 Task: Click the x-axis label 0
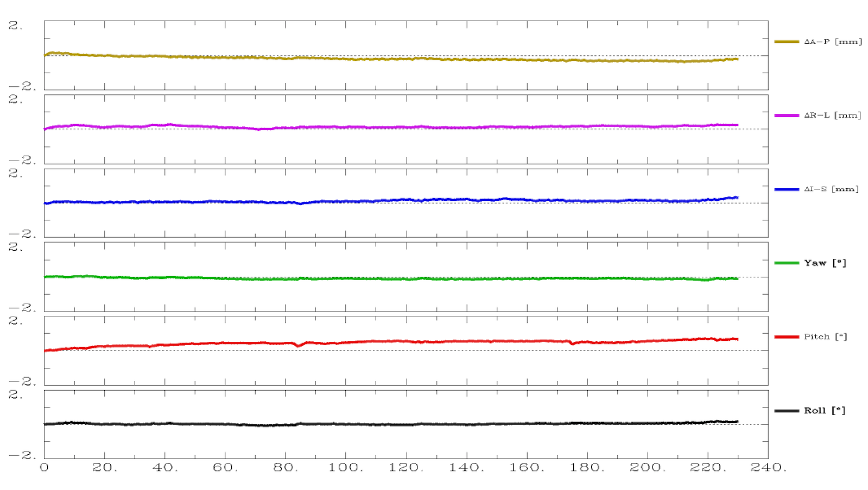point(45,467)
